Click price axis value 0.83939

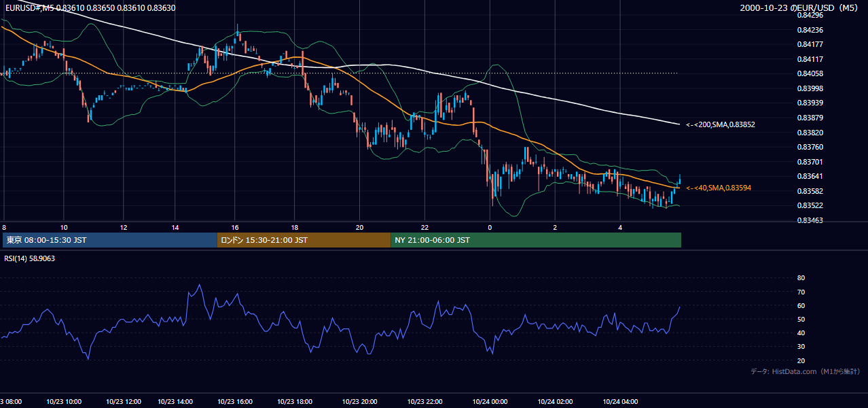pyautogui.click(x=810, y=103)
